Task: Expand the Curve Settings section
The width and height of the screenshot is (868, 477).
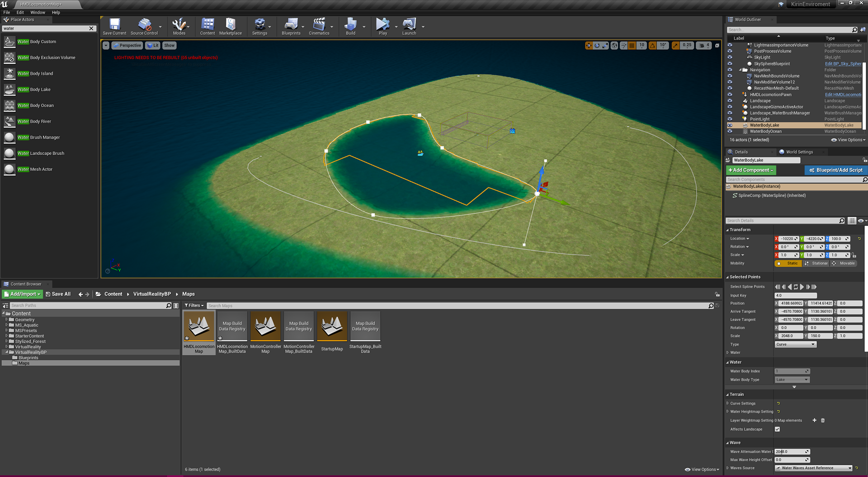Action: pyautogui.click(x=727, y=403)
